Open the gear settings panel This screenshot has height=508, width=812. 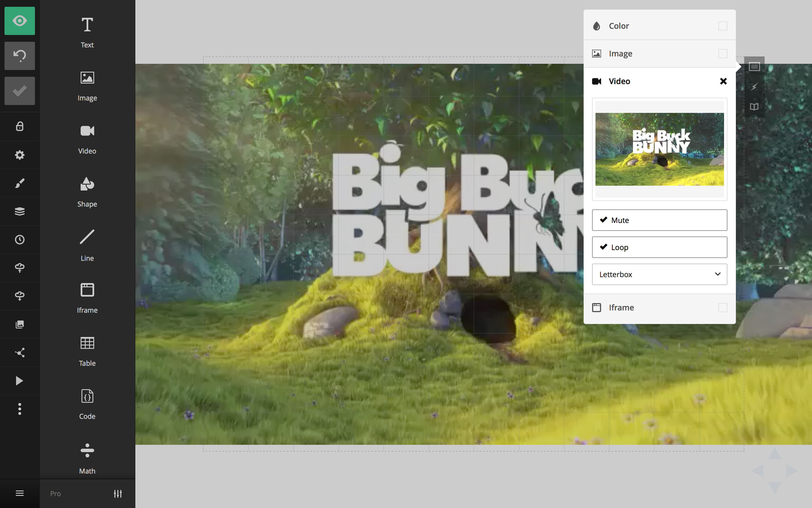pos(19,155)
